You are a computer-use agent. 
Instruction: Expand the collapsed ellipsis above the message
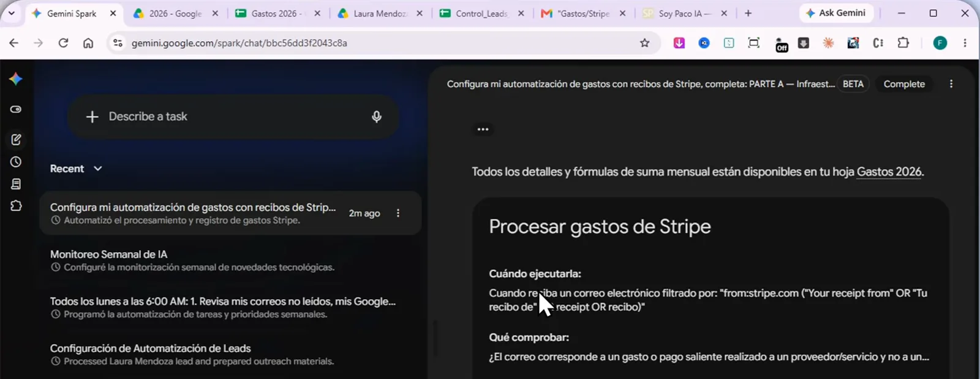coord(483,129)
